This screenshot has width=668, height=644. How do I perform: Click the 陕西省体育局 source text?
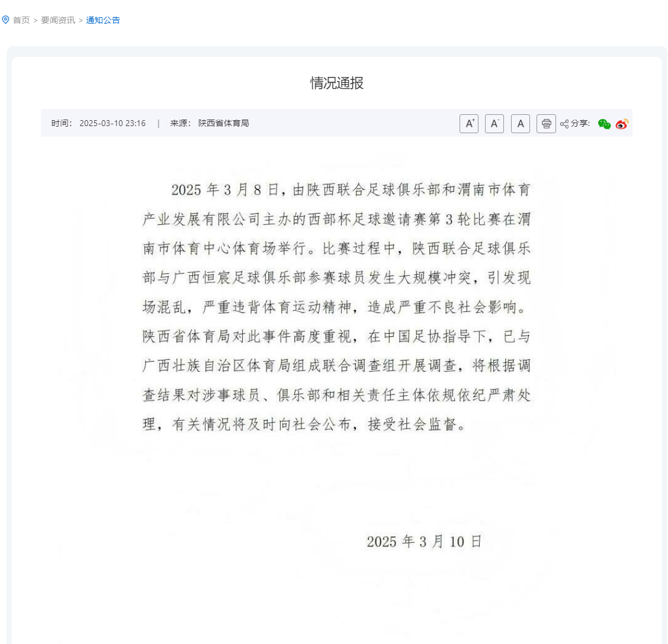(224, 123)
